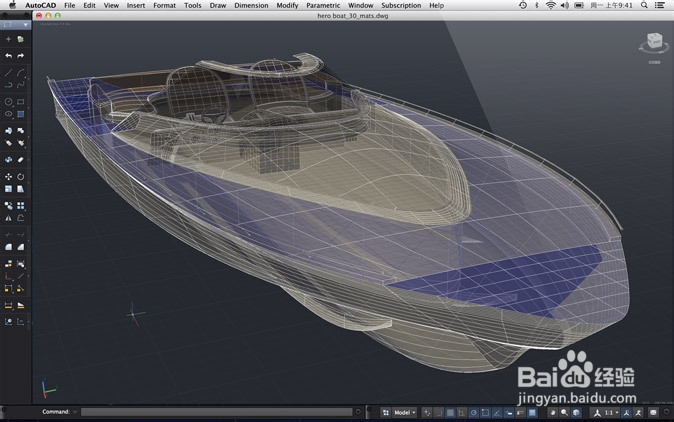Open macOS Spotlight search in the menu bar
The height and width of the screenshot is (422, 674).
tap(645, 5)
